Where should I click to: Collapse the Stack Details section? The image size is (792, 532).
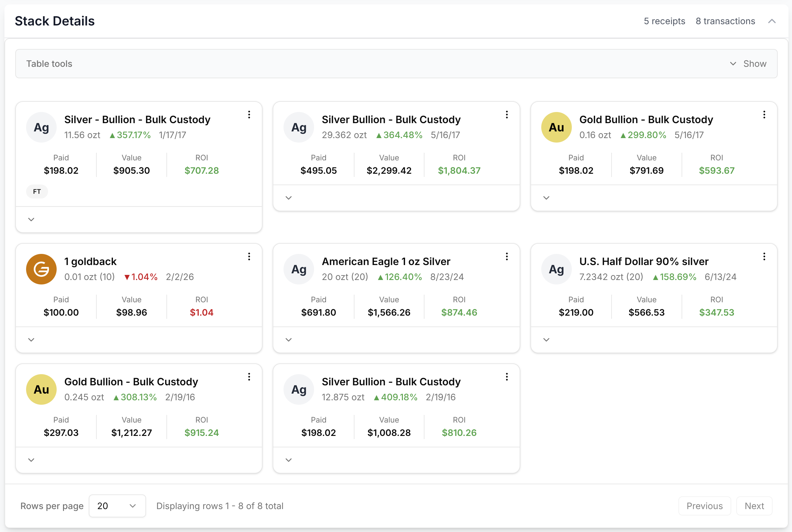coord(772,21)
